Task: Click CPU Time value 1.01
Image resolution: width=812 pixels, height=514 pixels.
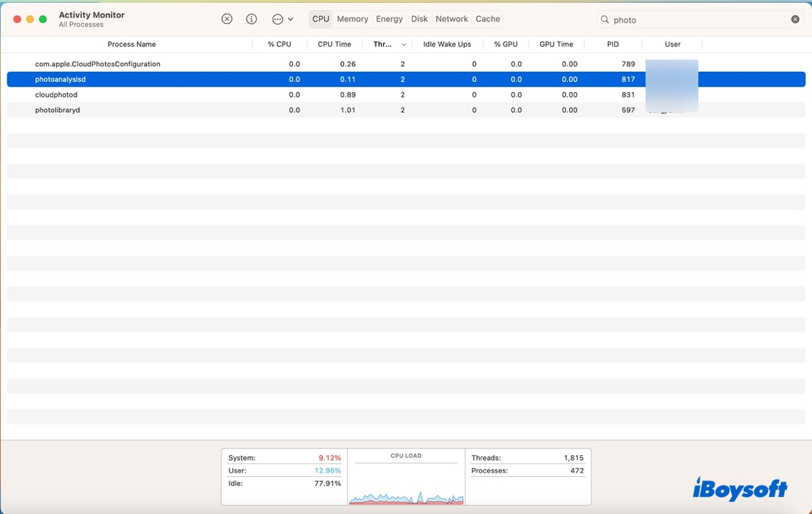Action: click(348, 110)
